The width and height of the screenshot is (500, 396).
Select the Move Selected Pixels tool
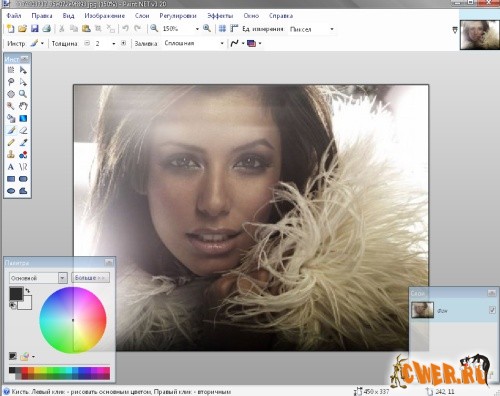pyautogui.click(x=23, y=70)
